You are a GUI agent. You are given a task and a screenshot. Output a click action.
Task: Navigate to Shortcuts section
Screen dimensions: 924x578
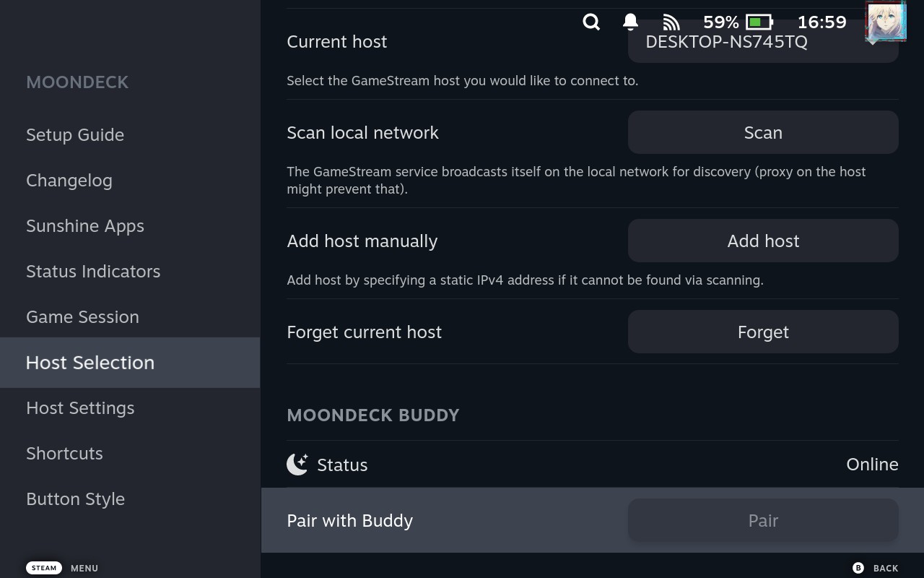pos(64,454)
